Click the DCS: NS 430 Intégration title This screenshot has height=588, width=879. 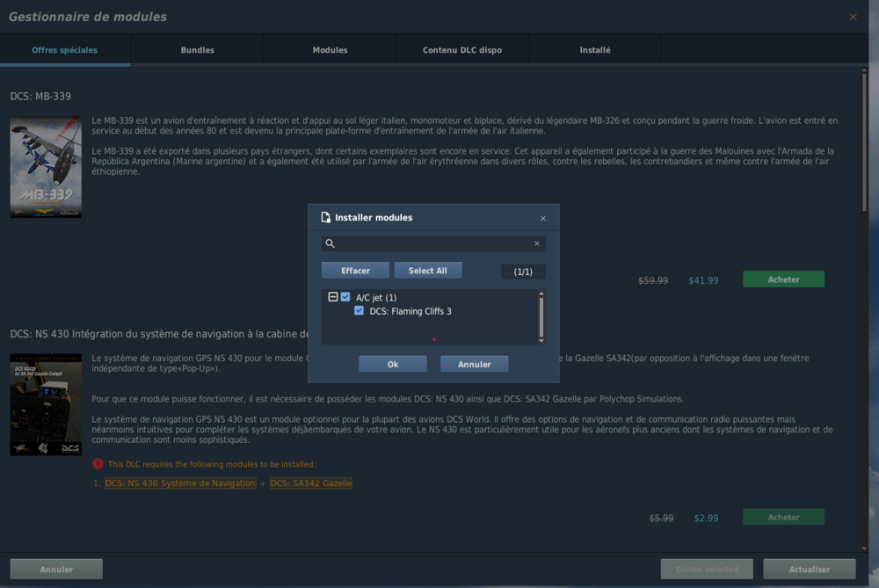coord(159,334)
